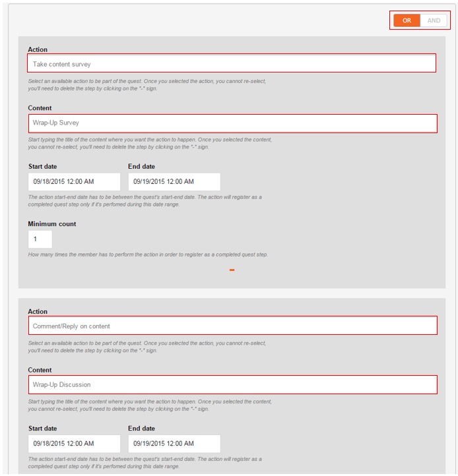Click the 'Minimum count' label
Image resolution: width=458 pixels, height=476 pixels.
pos(52,224)
